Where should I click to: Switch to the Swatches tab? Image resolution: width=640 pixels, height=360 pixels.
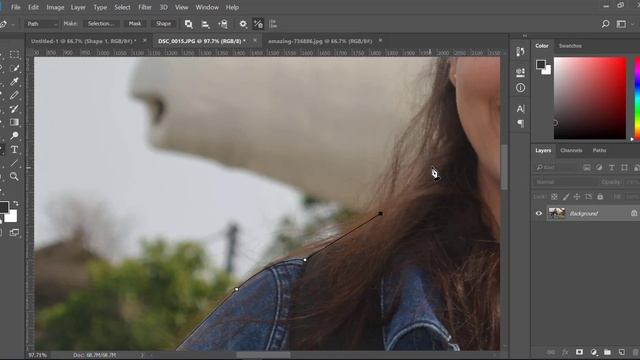click(x=570, y=46)
